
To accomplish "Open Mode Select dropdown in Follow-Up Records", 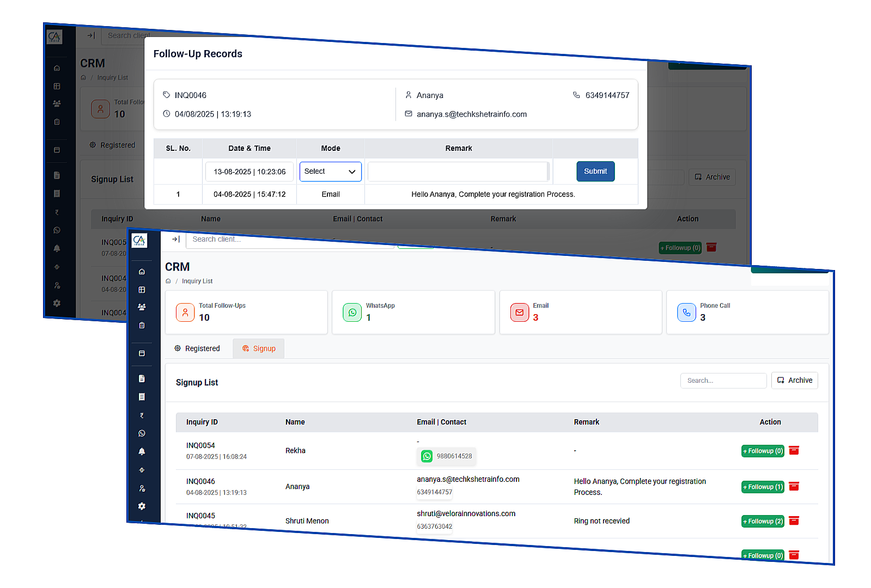I will [x=331, y=171].
